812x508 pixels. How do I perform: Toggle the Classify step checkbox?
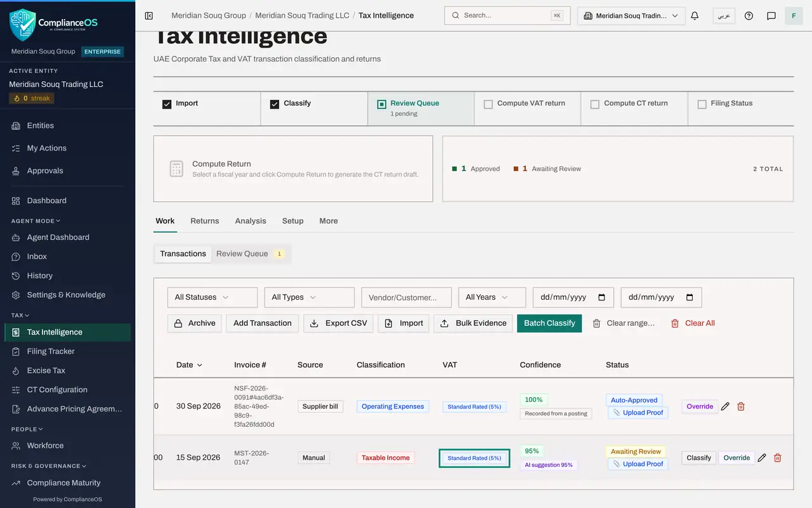[x=275, y=104]
